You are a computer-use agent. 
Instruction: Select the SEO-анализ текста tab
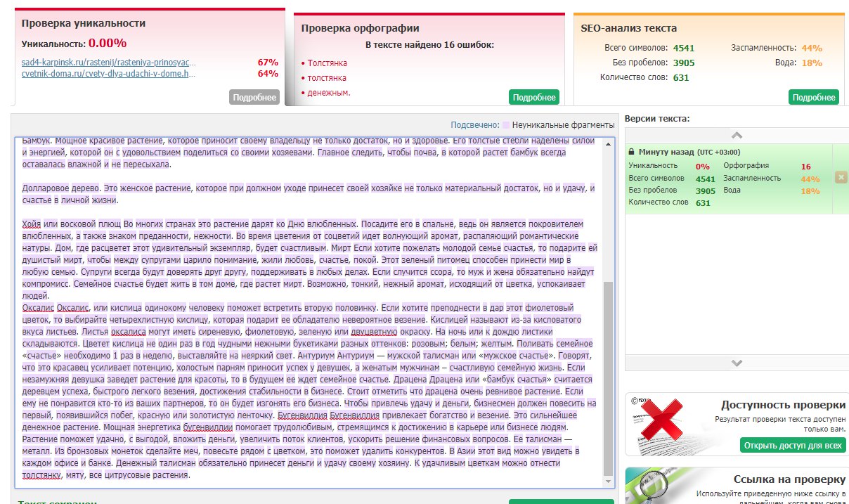click(629, 28)
